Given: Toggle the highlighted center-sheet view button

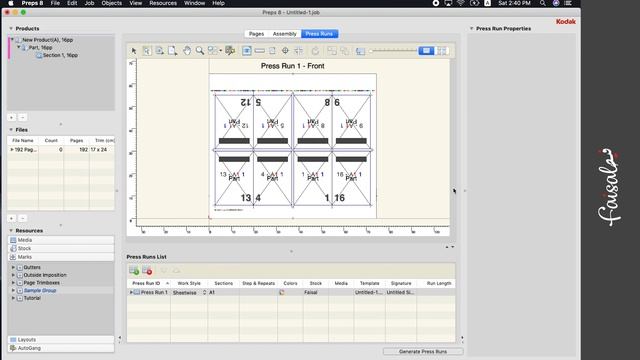Looking at the screenshot, I should click(x=247, y=51).
